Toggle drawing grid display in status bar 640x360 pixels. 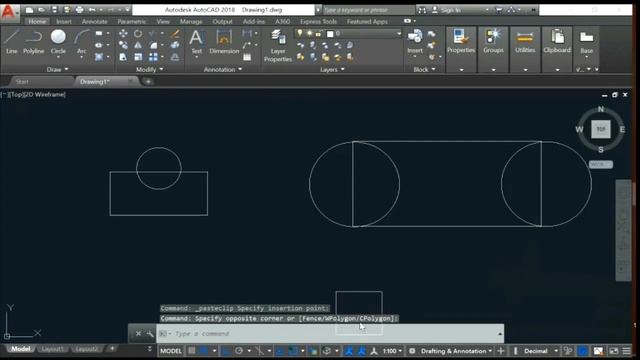pyautogui.click(x=191, y=351)
